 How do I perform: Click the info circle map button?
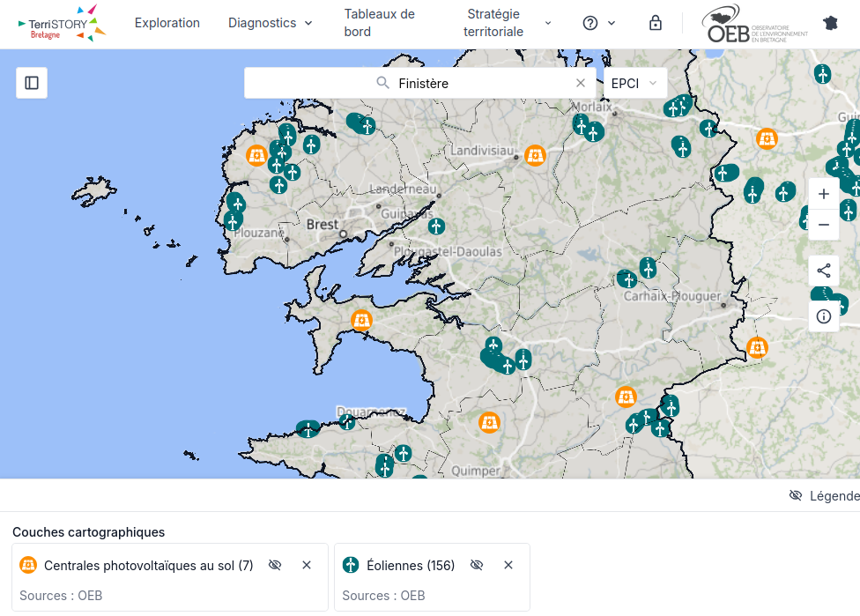[x=824, y=316]
